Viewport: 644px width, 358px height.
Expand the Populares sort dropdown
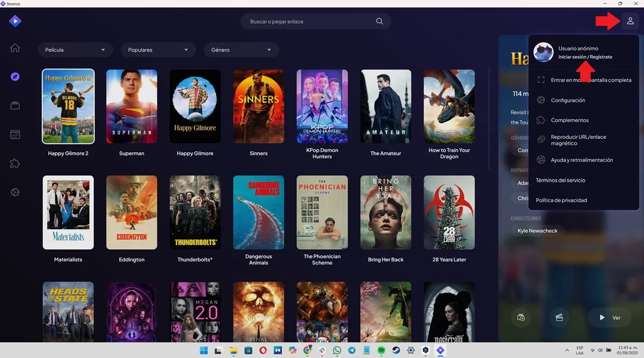(158, 50)
